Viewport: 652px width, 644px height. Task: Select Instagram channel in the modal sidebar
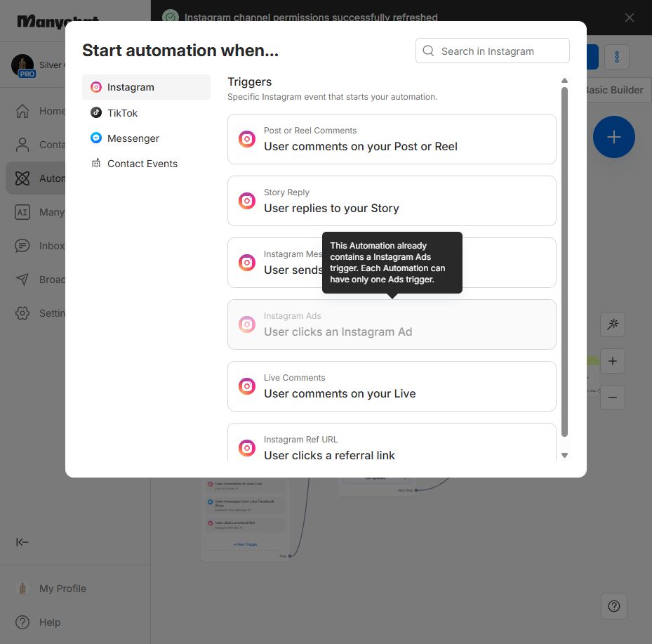(x=146, y=87)
